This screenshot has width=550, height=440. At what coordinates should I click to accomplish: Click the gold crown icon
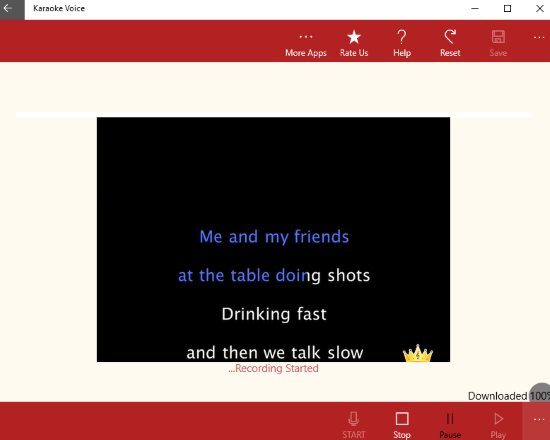click(418, 353)
